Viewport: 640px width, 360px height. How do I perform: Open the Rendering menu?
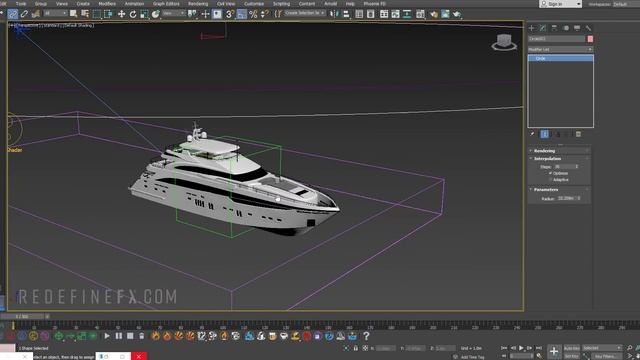tap(198, 4)
